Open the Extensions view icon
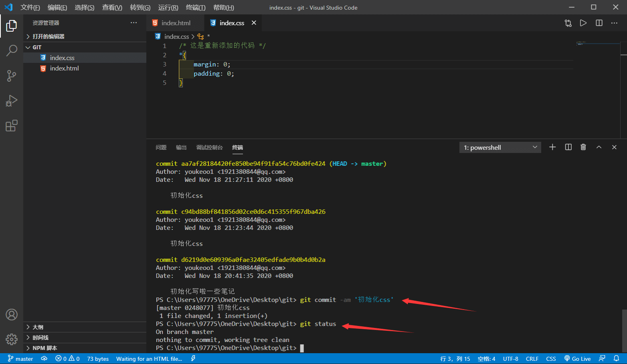627x364 pixels. (x=12, y=126)
